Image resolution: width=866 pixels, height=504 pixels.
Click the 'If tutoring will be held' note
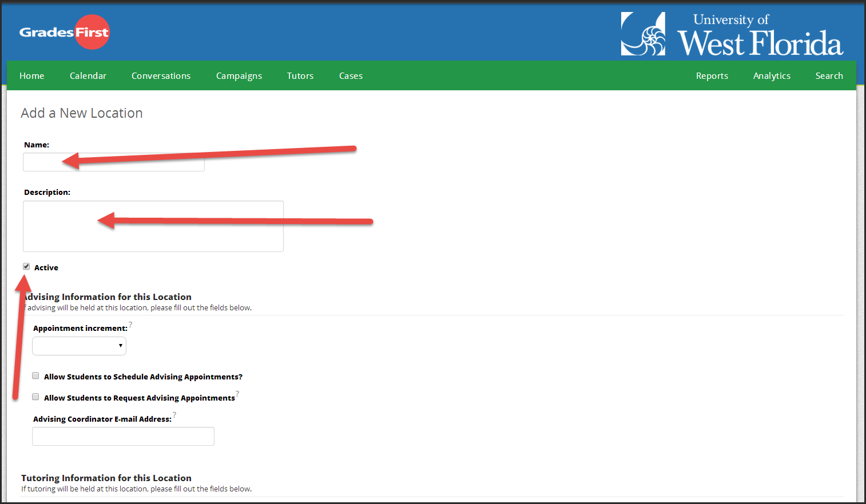[136, 489]
